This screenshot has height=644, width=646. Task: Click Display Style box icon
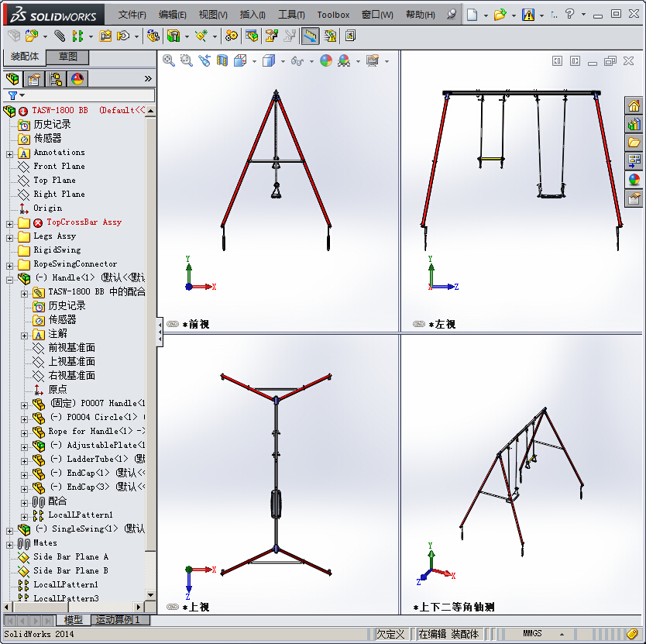[269, 60]
